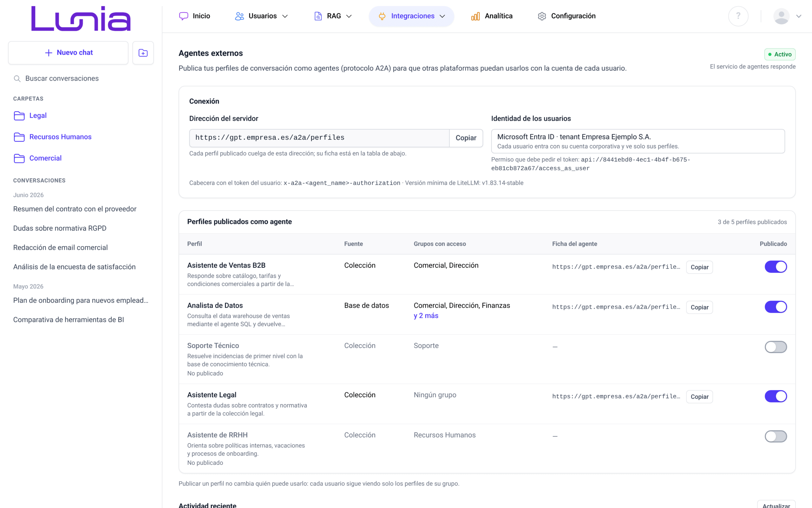Click the Lunia logo
The height and width of the screenshot is (508, 812).
pyautogui.click(x=81, y=18)
